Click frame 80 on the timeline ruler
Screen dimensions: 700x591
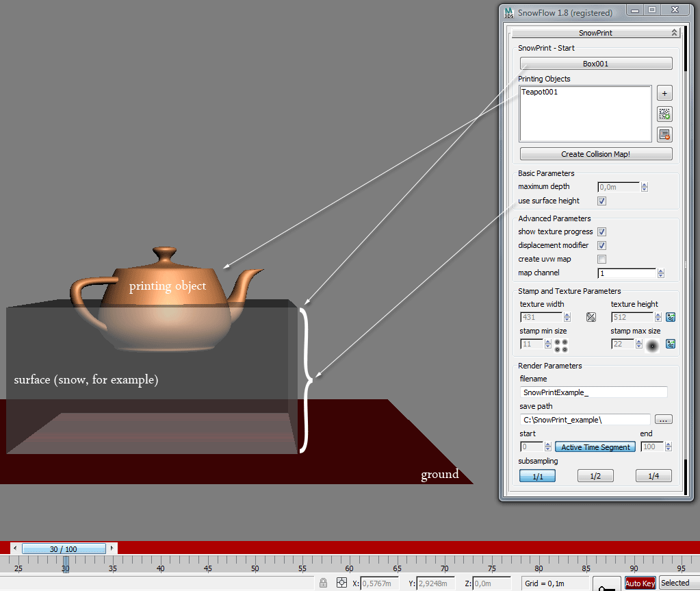(539, 568)
